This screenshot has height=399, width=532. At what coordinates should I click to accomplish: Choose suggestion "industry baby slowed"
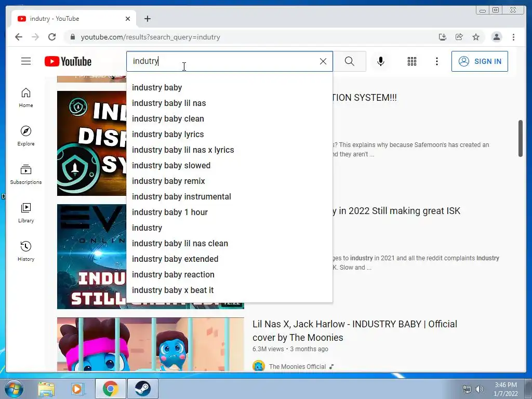tap(229, 166)
